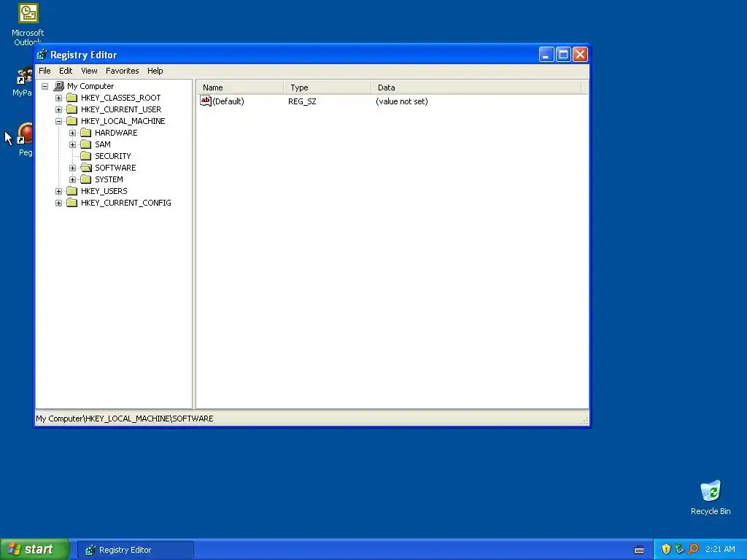This screenshot has width=747, height=560.
Task: Sort values by Type column header
Action: tap(328, 87)
